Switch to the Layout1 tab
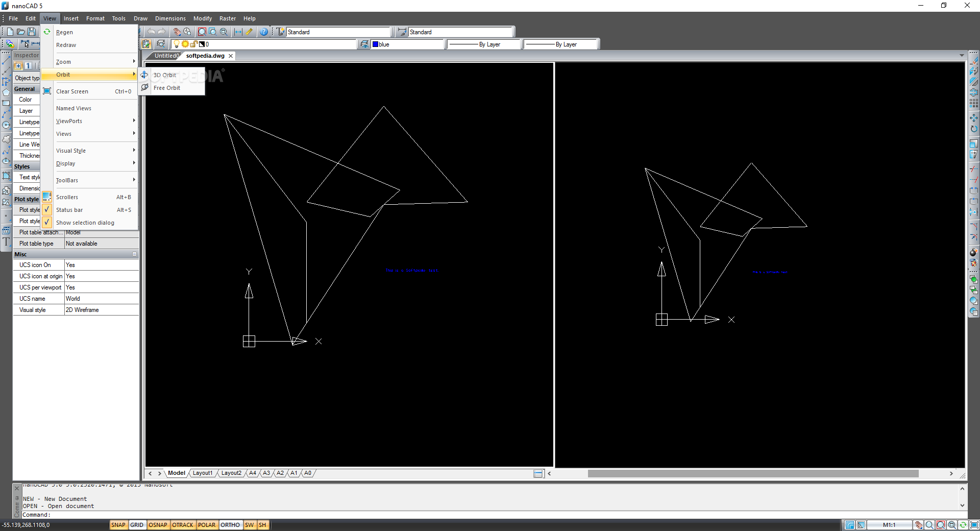The image size is (980, 531). click(x=203, y=473)
